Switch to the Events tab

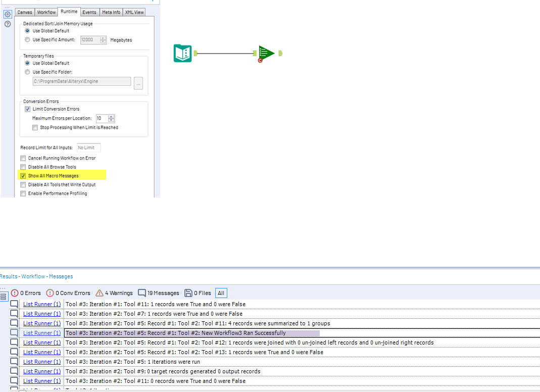click(89, 12)
